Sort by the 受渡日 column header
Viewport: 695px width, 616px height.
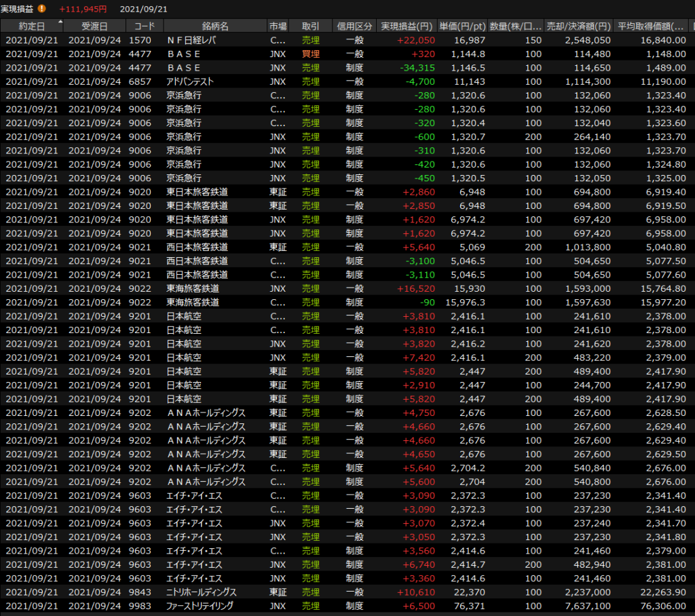94,26
